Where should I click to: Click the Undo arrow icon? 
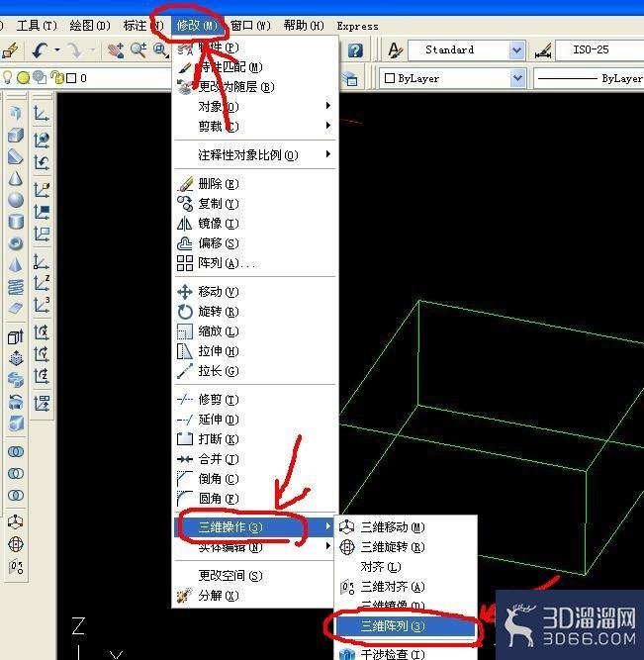[x=40, y=50]
